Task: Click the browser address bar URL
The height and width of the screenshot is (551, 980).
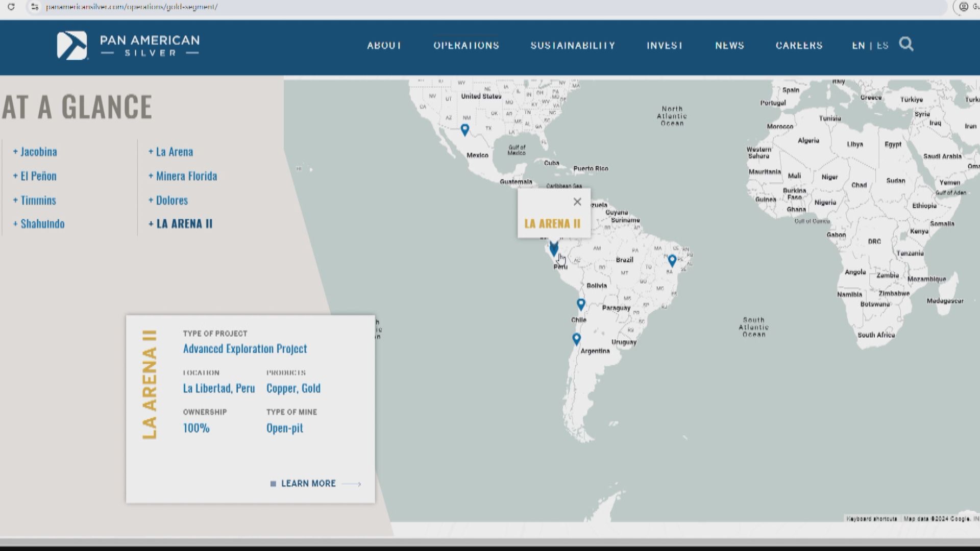Action: pyautogui.click(x=132, y=7)
